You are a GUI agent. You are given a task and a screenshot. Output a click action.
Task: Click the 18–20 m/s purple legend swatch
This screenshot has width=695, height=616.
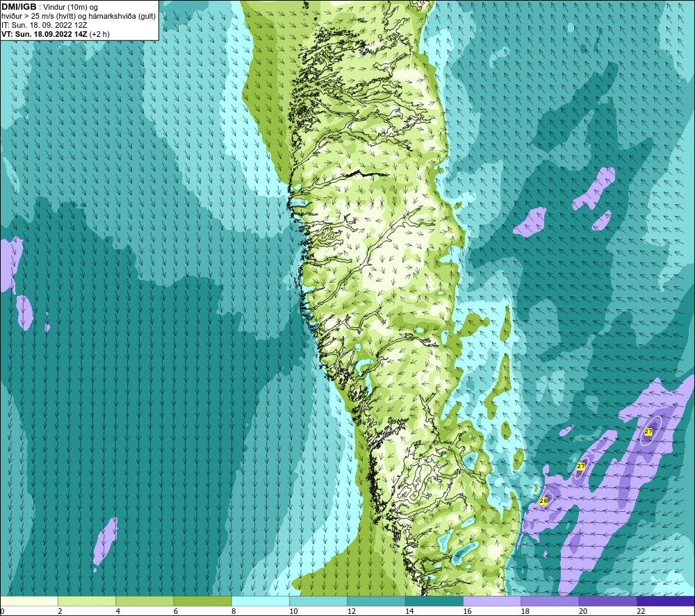click(550, 601)
